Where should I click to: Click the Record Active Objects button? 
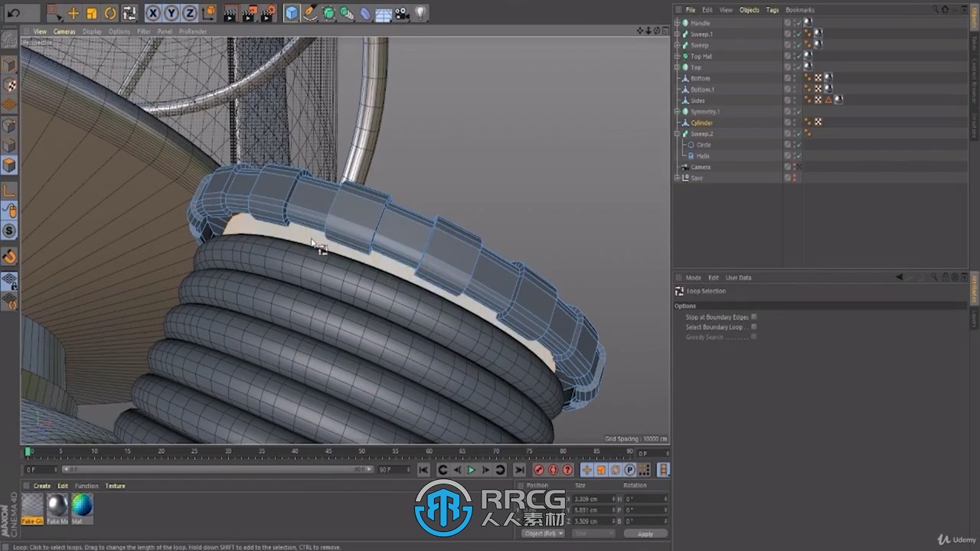tap(539, 470)
